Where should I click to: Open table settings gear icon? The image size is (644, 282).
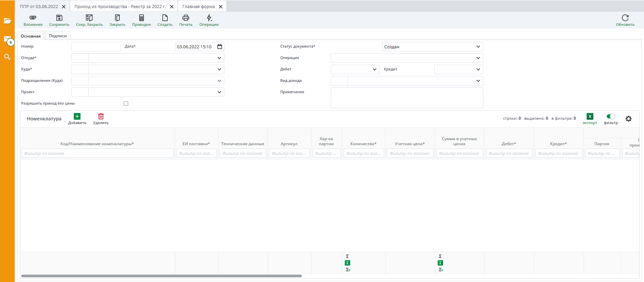click(628, 119)
